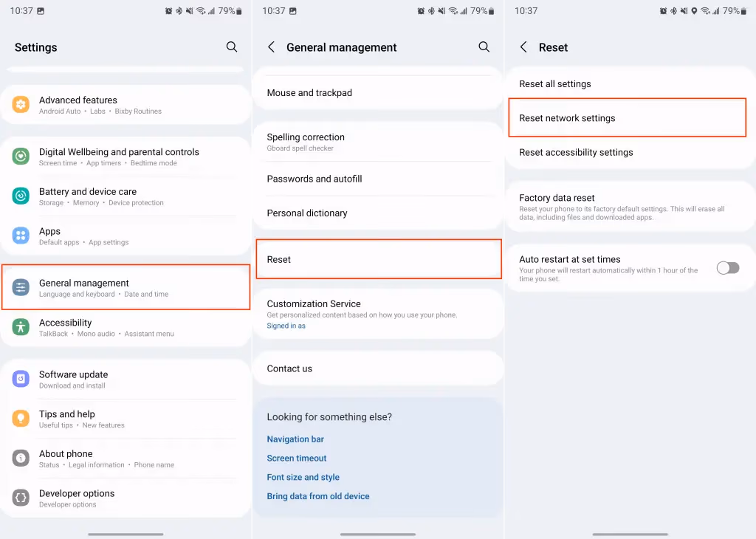Go back from General management screen
The width and height of the screenshot is (756, 539).
(x=271, y=47)
